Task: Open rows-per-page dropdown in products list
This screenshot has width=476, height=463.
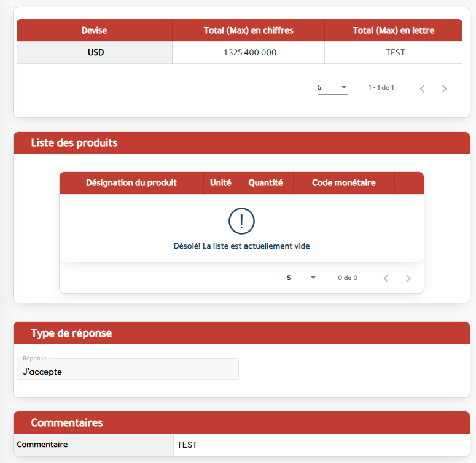Action: pos(302,278)
